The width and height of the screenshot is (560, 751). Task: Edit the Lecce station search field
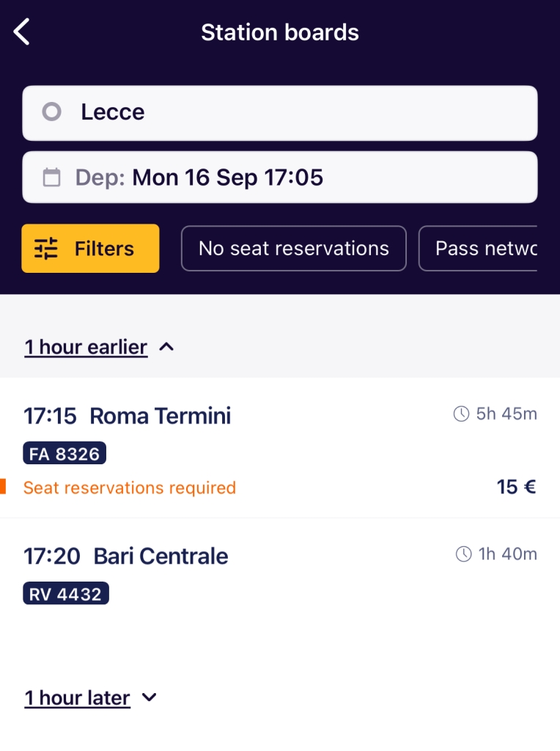point(280,113)
